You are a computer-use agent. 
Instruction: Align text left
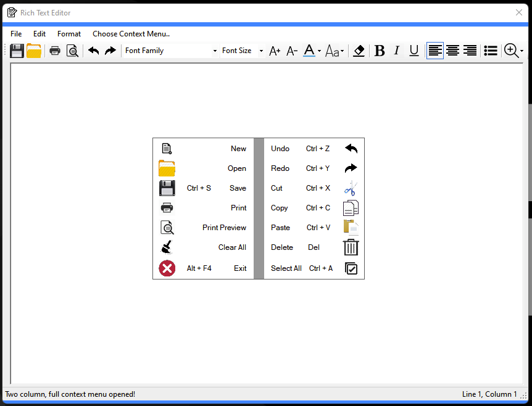click(435, 51)
